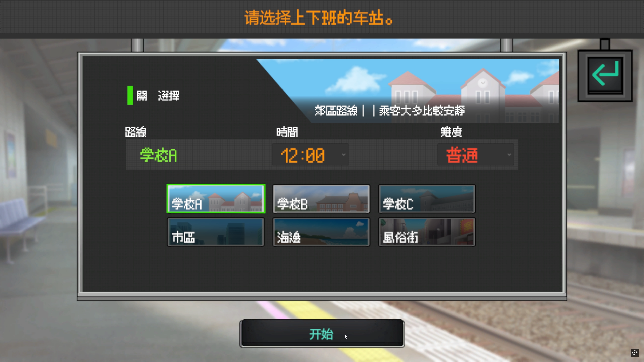
Task: Open the 普通 difficulty dropdown
Action: (475, 155)
